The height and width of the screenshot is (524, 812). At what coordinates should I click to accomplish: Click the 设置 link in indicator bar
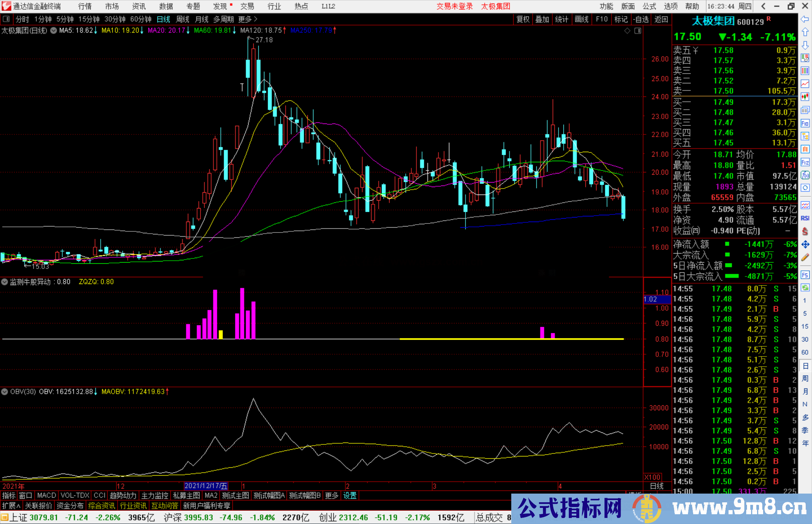(350, 495)
